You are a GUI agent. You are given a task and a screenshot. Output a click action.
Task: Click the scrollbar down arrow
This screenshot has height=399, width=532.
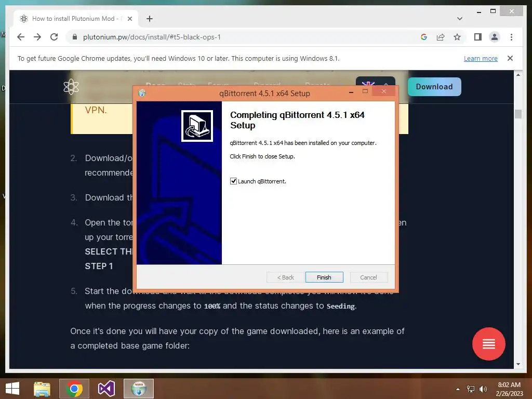[x=518, y=364]
